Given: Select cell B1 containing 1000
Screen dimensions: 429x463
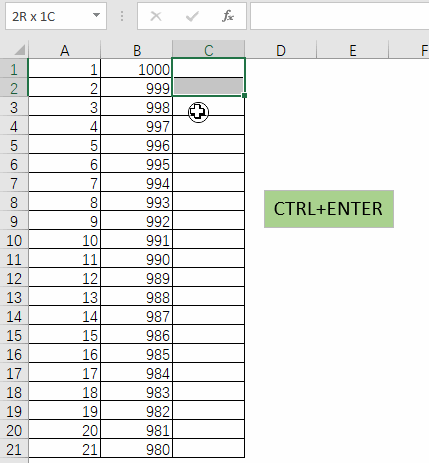Looking at the screenshot, I should 137,69.
